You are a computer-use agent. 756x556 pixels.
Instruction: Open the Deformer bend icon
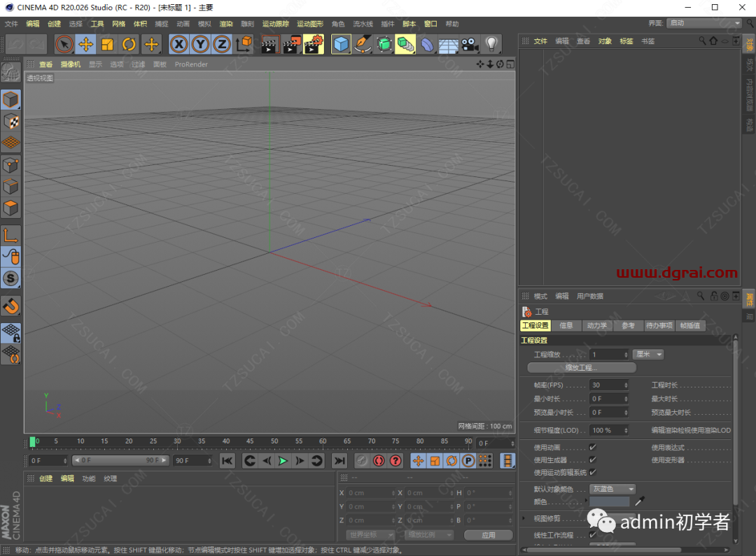click(x=427, y=44)
